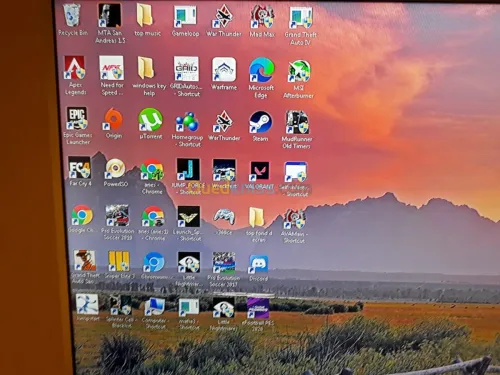Screen dimensions: 500x375
Task: Launch Apex Legends
Action: (75, 67)
